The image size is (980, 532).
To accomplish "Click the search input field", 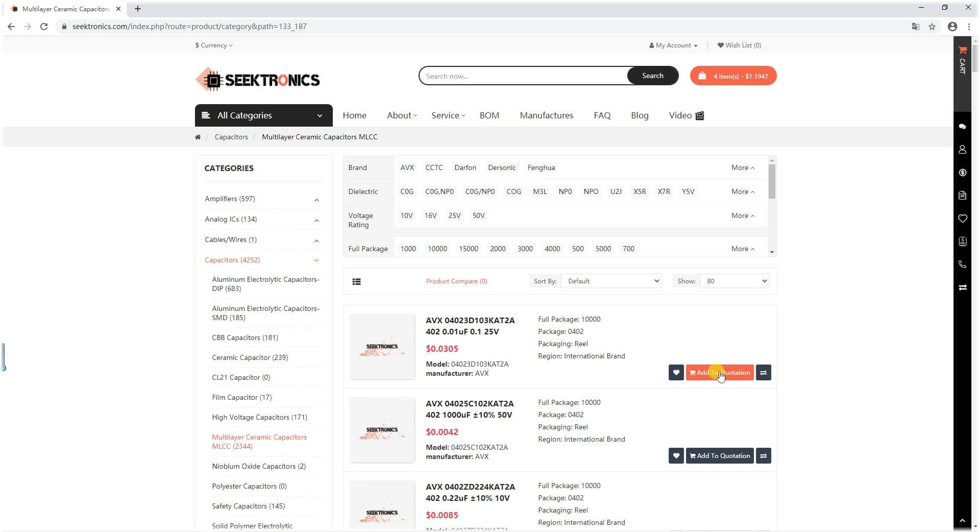I will 523,76.
